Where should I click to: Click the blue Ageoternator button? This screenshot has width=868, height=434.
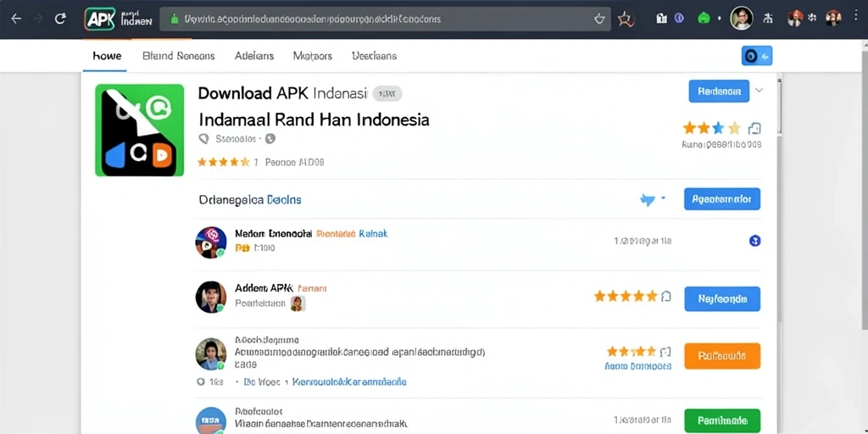coord(722,199)
